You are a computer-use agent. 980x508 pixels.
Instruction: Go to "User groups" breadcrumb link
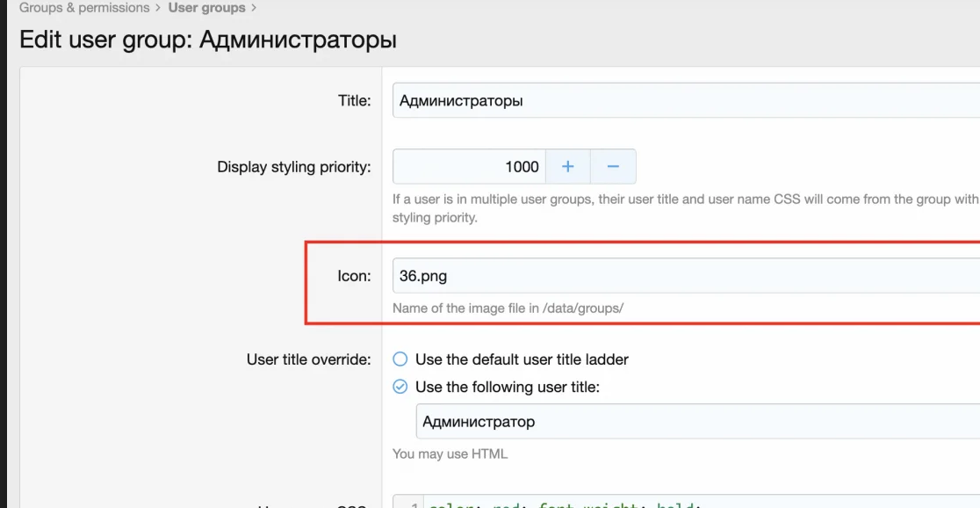click(x=206, y=8)
